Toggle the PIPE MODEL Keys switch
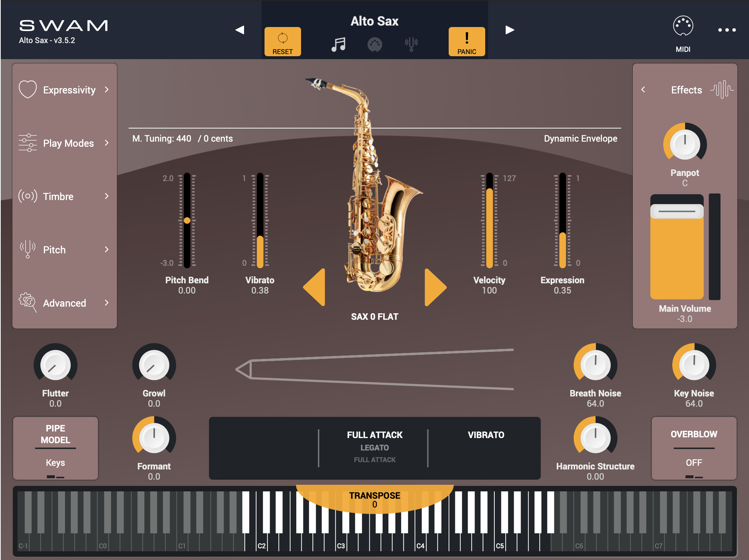Screen dimensions: 749x560 pos(55,448)
